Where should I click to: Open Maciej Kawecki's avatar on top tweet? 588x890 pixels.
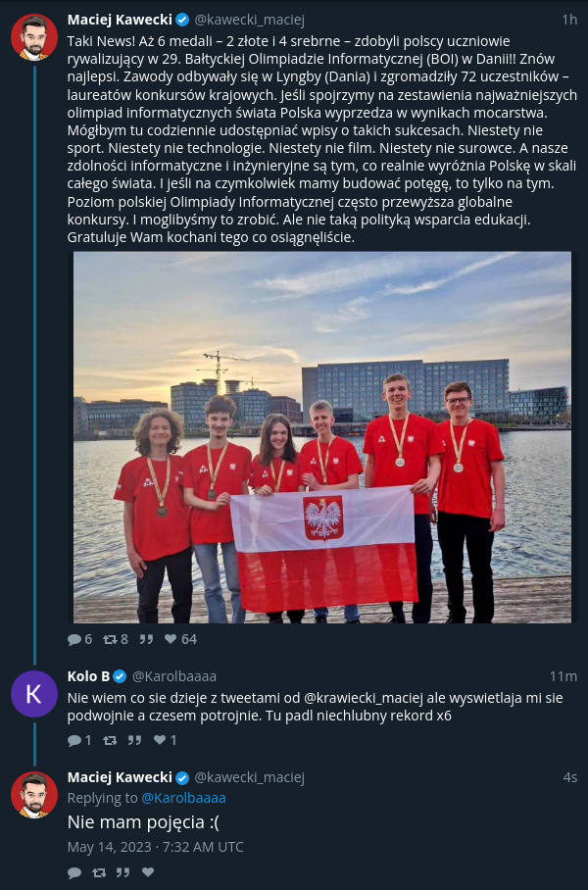pos(34,37)
